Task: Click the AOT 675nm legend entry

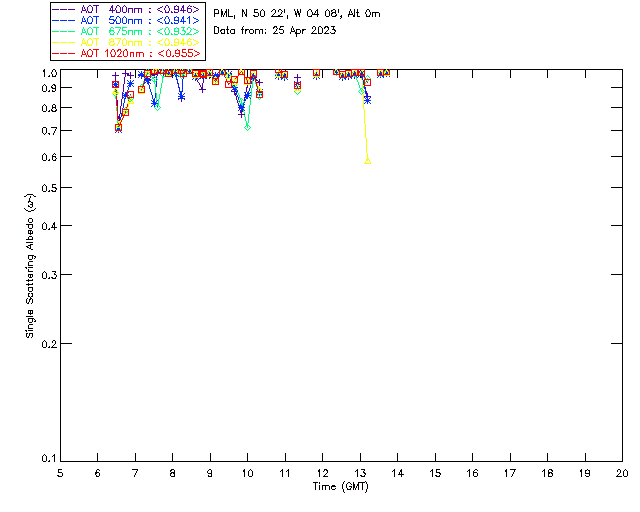Action: pos(127,31)
